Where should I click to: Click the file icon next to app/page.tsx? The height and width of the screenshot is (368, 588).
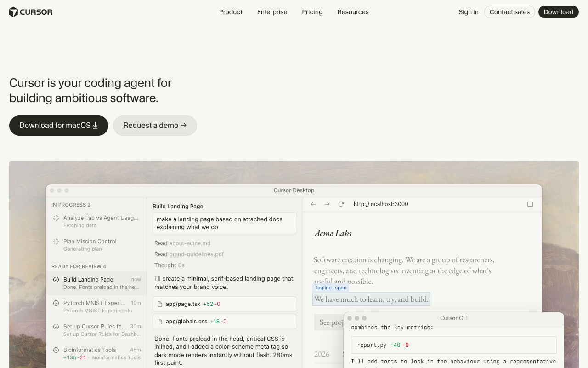[x=160, y=304]
